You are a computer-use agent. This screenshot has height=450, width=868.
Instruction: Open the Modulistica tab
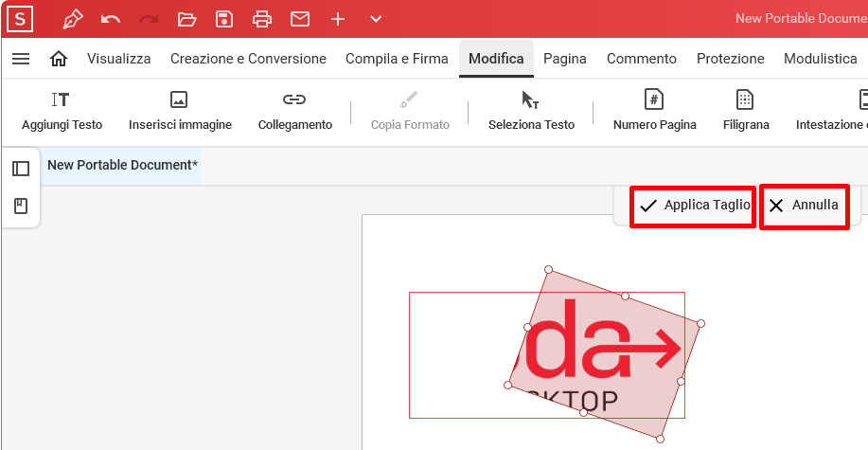click(821, 59)
